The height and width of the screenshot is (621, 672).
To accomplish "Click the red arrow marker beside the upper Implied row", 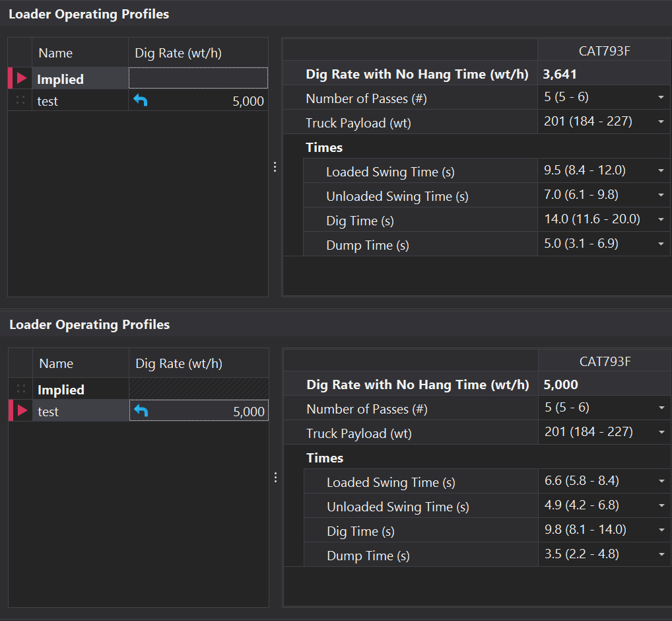I will point(21,79).
